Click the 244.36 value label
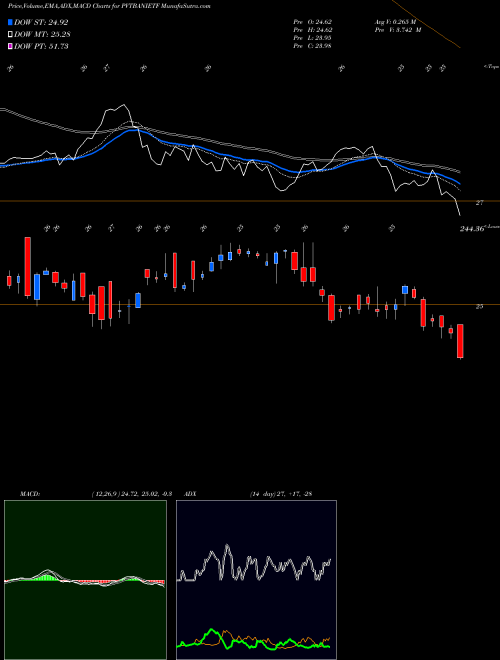 pos(472,229)
